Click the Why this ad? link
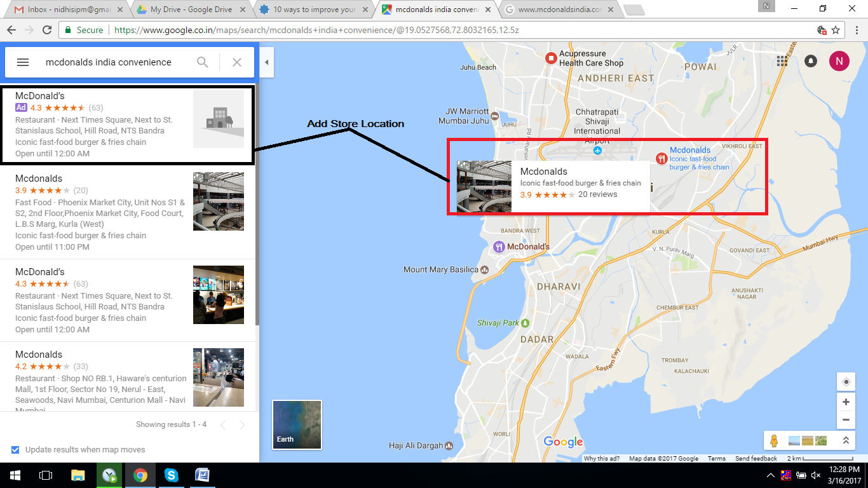This screenshot has width=868, height=488. [x=602, y=458]
